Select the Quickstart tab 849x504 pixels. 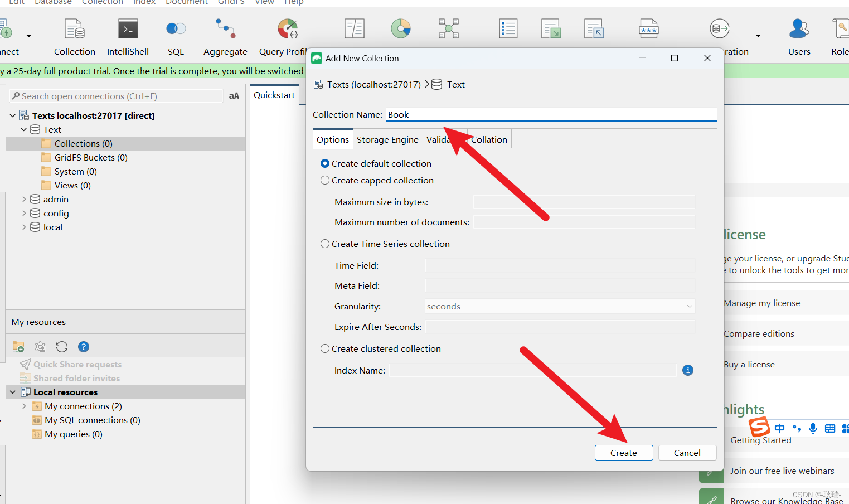pyautogui.click(x=274, y=95)
